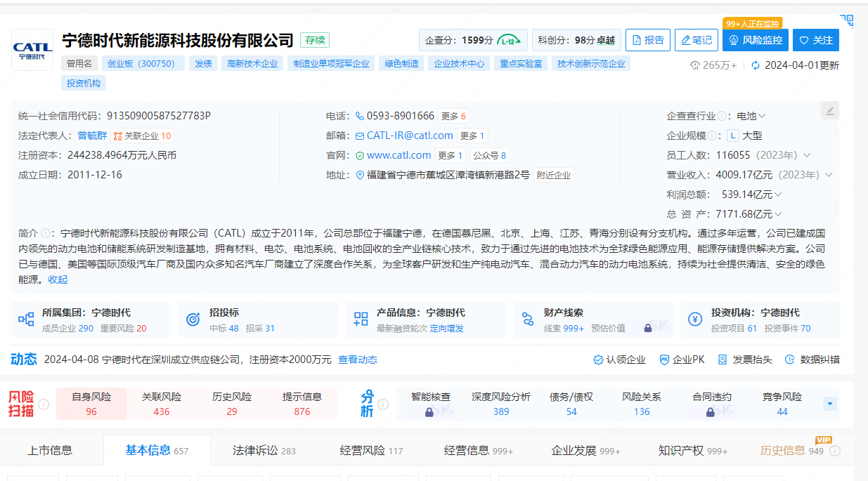868x481 pixels.
Task: Show 更多 6 phone numbers
Action: [x=454, y=116]
